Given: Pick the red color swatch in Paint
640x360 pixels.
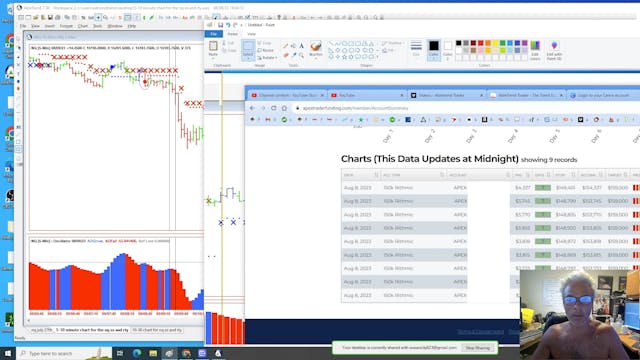Looking at the screenshot, I should (x=481, y=43).
